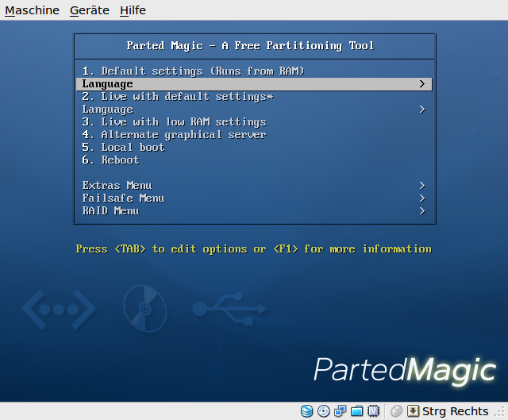
Task: Click the optical disc status icon
Action: click(x=324, y=411)
